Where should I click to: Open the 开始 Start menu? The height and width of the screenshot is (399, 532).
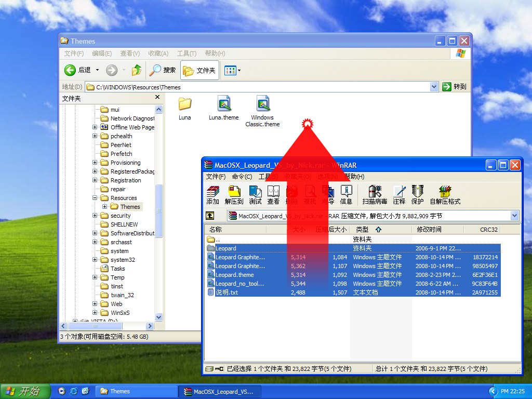(x=25, y=391)
